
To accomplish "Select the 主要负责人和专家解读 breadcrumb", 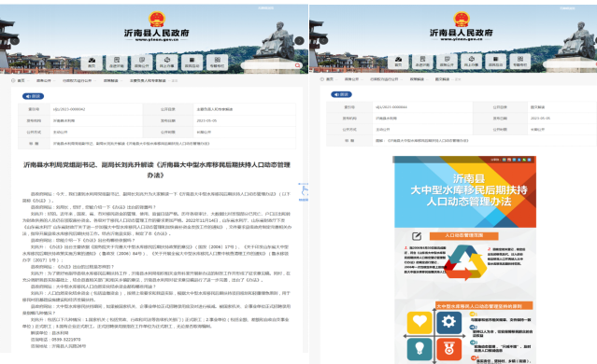I will [x=148, y=80].
